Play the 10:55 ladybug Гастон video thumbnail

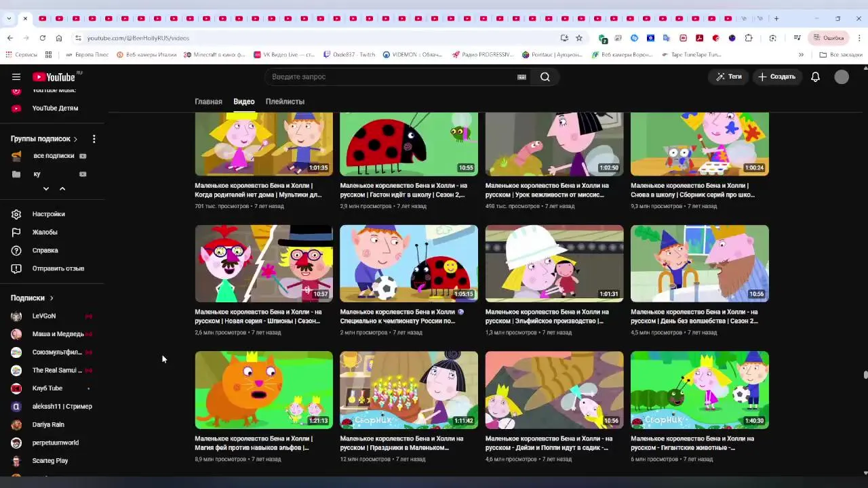coord(409,144)
